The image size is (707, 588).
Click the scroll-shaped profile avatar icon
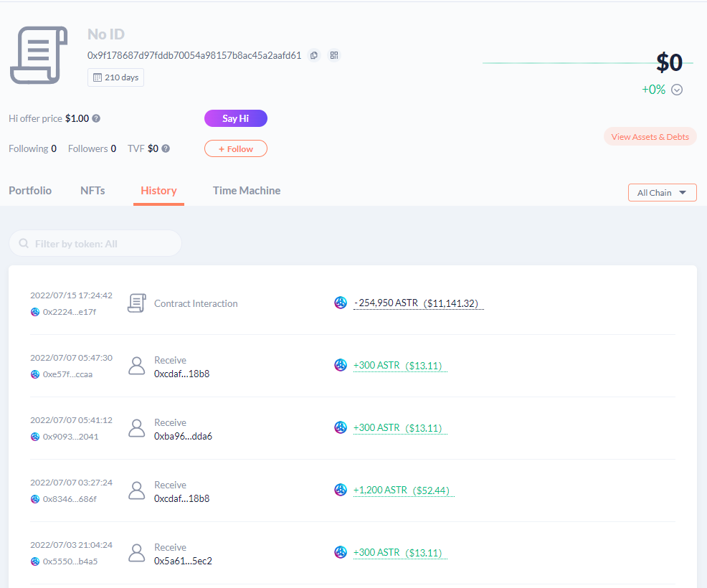39,55
